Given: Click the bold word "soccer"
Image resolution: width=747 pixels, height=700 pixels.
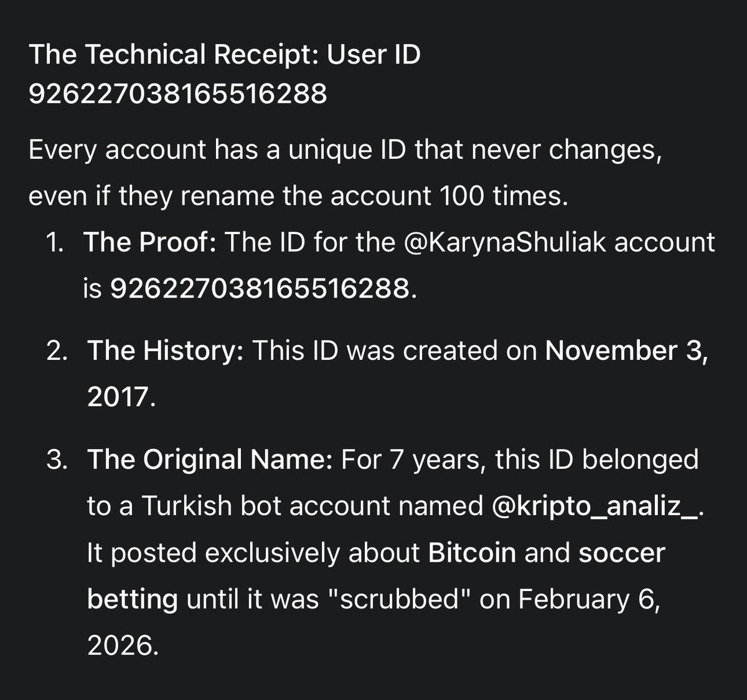Looking at the screenshot, I should click(x=622, y=553).
